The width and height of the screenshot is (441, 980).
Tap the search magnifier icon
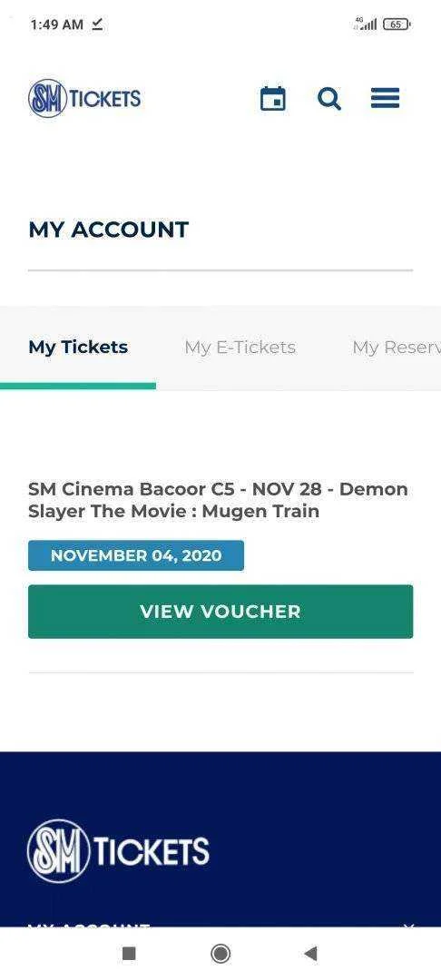tap(329, 99)
